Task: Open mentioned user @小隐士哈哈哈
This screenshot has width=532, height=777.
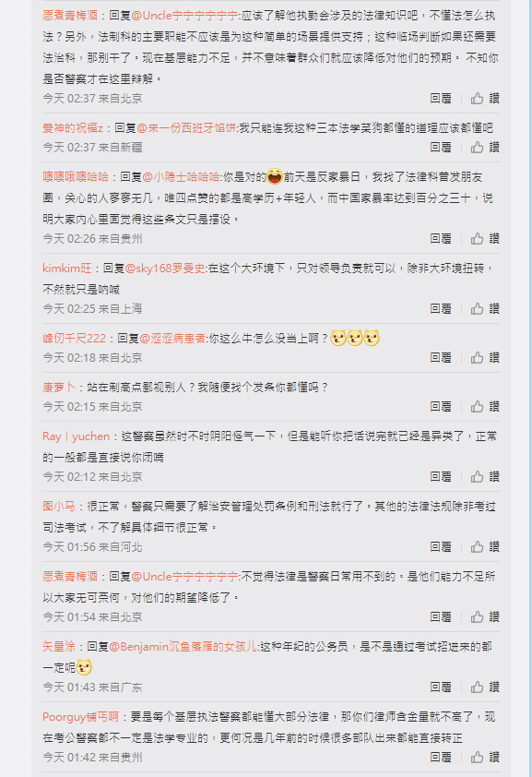Action: pyautogui.click(x=181, y=177)
